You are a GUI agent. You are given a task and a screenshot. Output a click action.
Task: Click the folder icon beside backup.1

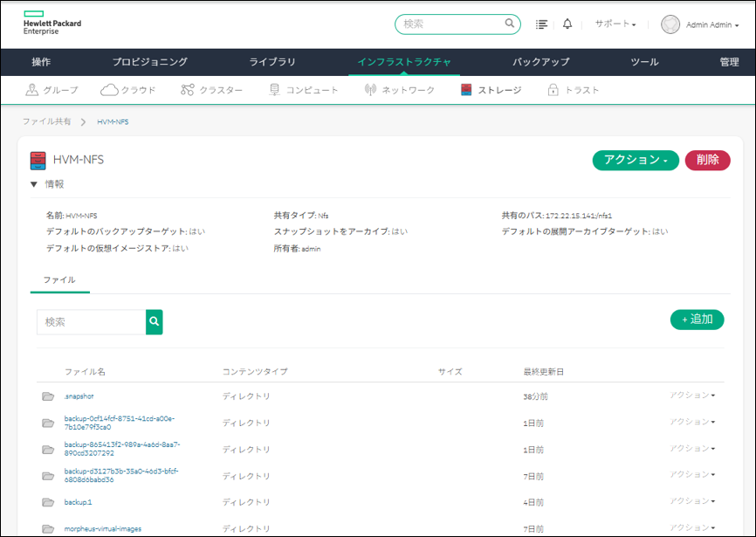click(x=48, y=502)
